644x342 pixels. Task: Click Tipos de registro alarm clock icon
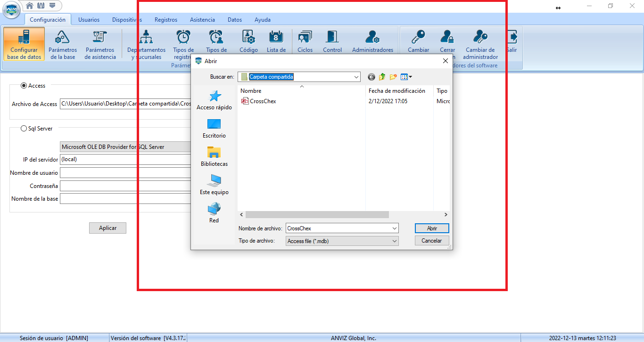click(183, 37)
